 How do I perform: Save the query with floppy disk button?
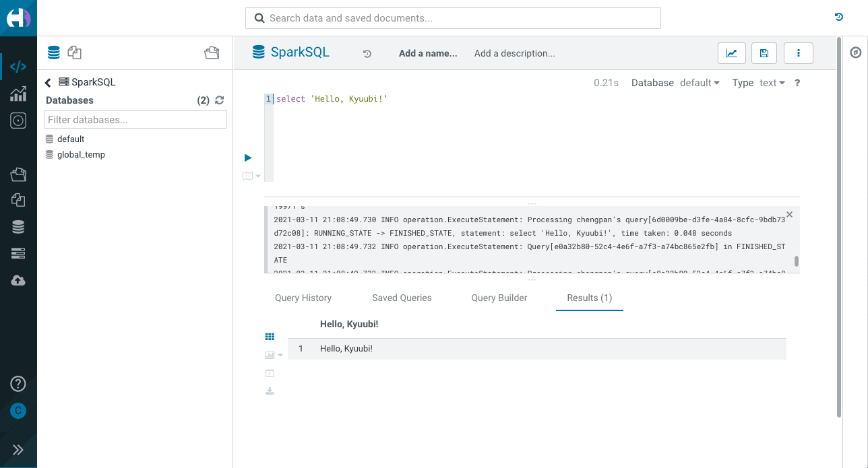pyautogui.click(x=764, y=53)
